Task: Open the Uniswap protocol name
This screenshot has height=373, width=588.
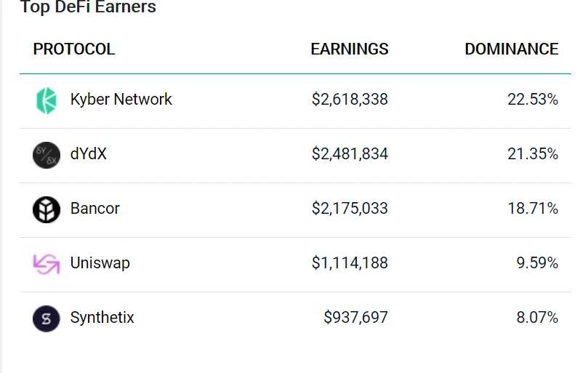Action: tap(100, 263)
